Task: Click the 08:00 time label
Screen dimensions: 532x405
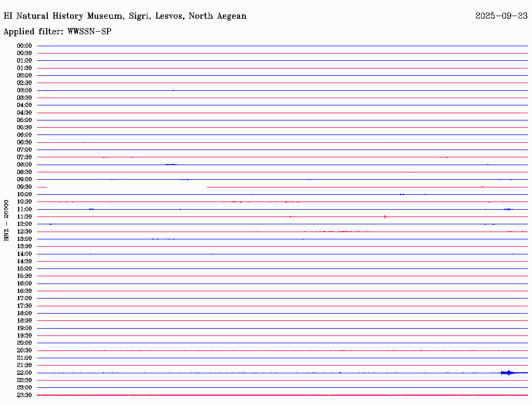Action: (x=24, y=165)
